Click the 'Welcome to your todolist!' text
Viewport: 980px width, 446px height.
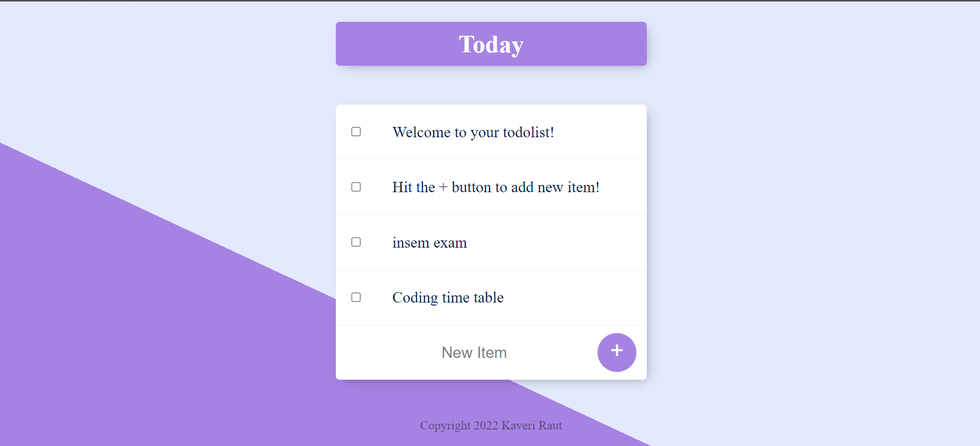click(x=473, y=132)
